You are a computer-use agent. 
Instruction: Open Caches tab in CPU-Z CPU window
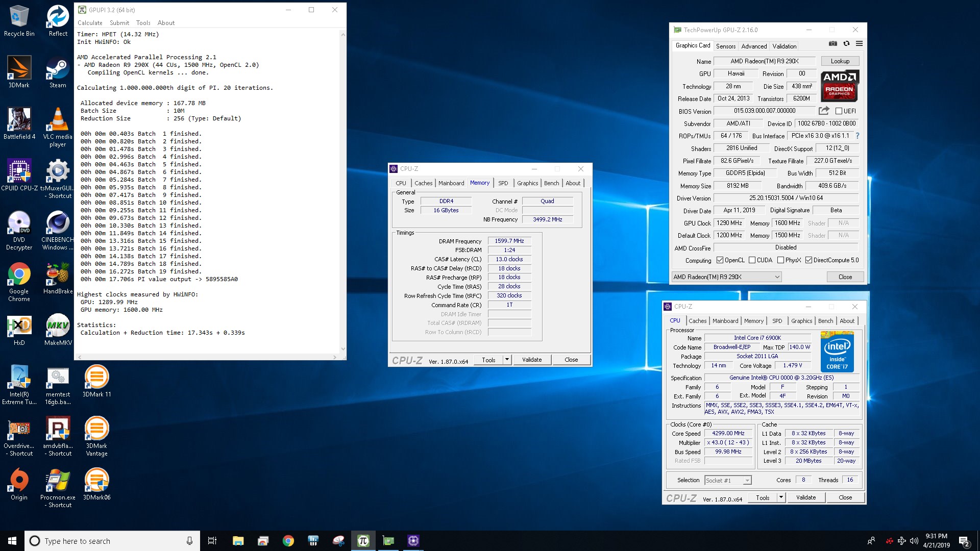697,321
